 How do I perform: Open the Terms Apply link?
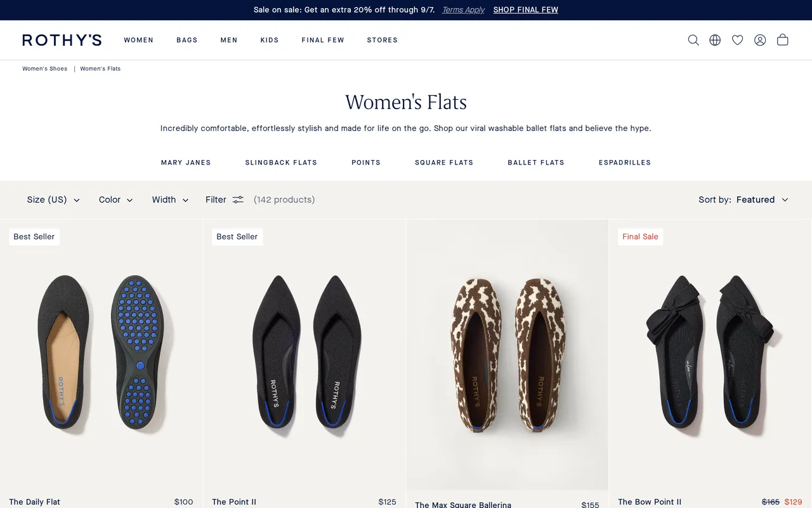point(463,10)
